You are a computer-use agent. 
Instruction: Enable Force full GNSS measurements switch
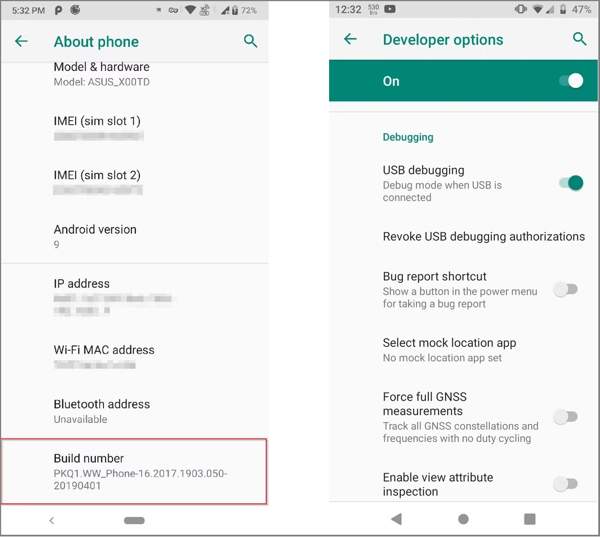tap(565, 417)
